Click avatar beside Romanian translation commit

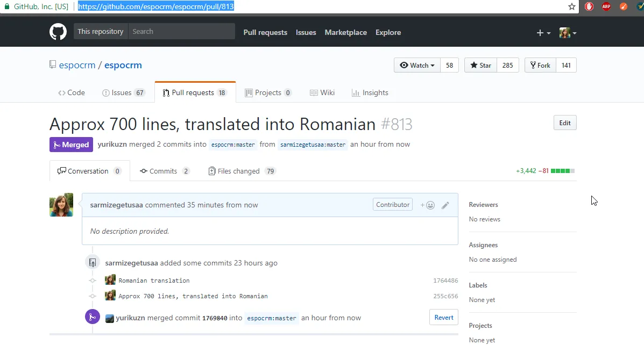[110, 280]
